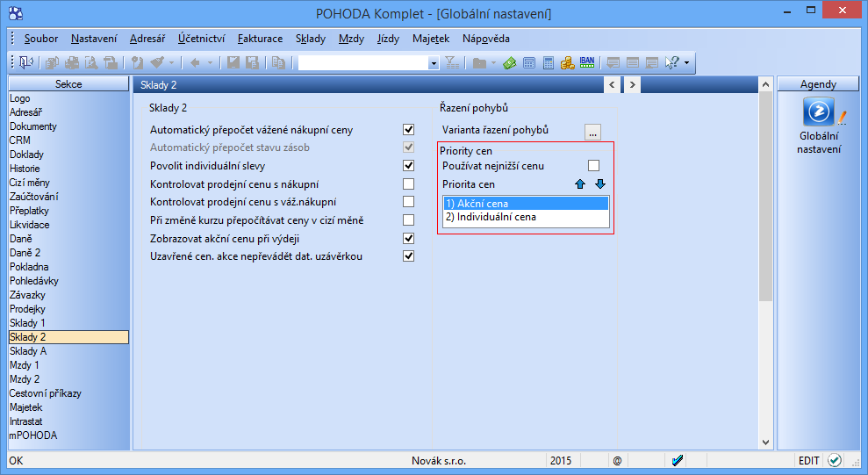The image size is (868, 475).
Task: Select Akční cena in priority list
Action: pyautogui.click(x=526, y=204)
